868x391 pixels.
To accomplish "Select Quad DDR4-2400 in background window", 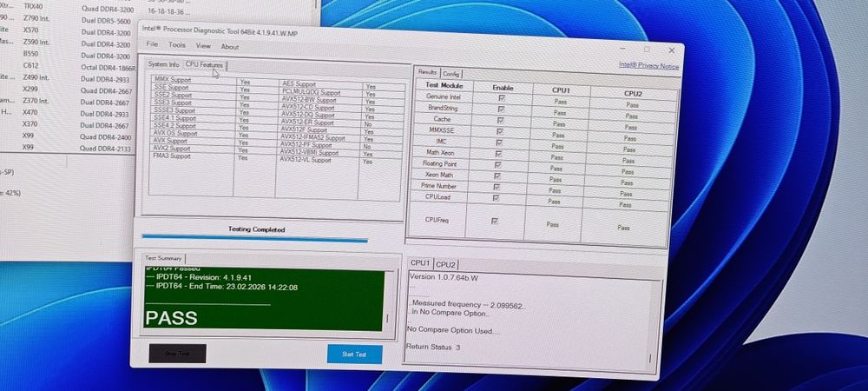I will 106,136.
